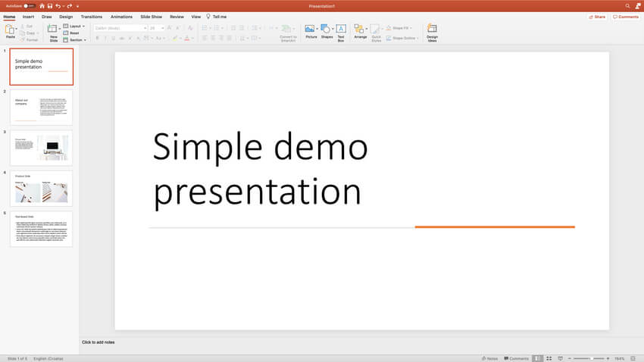Open Design Ideas pane

tap(432, 32)
